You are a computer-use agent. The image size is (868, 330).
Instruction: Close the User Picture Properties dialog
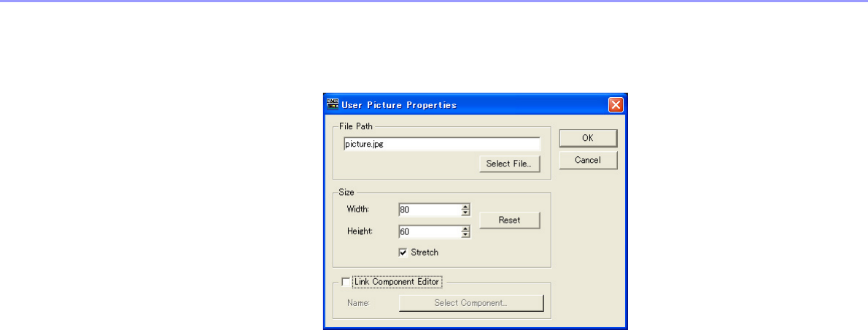point(616,104)
